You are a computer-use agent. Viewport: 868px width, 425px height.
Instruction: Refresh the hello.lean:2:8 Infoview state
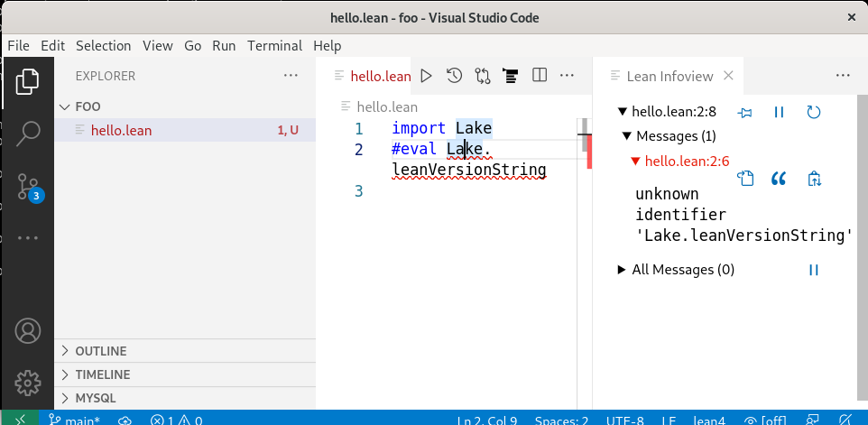click(813, 112)
